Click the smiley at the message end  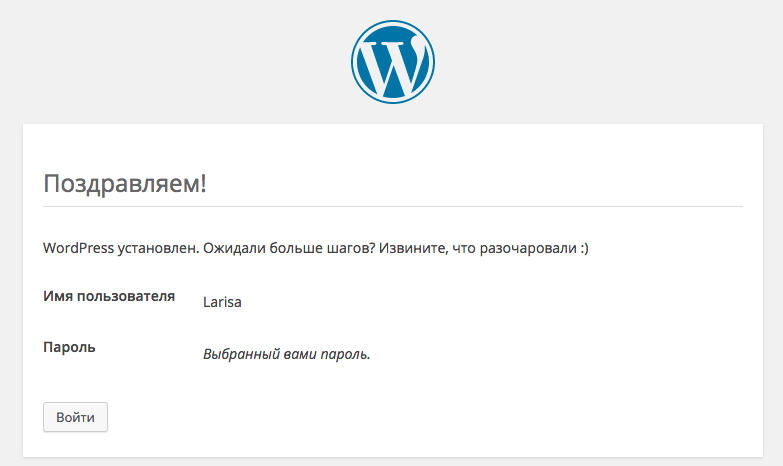582,247
